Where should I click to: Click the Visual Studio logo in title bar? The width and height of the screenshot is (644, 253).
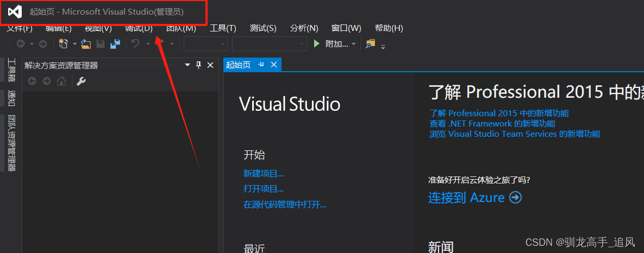pyautogui.click(x=15, y=12)
